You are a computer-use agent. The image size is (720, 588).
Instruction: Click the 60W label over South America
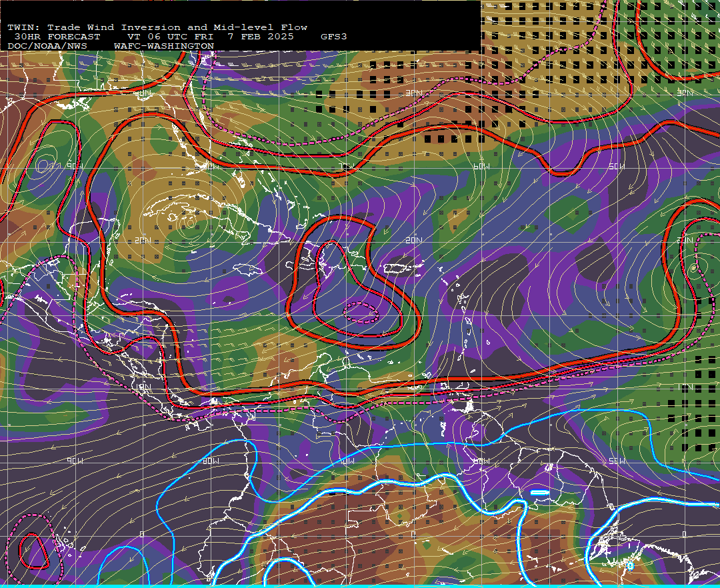(481, 461)
